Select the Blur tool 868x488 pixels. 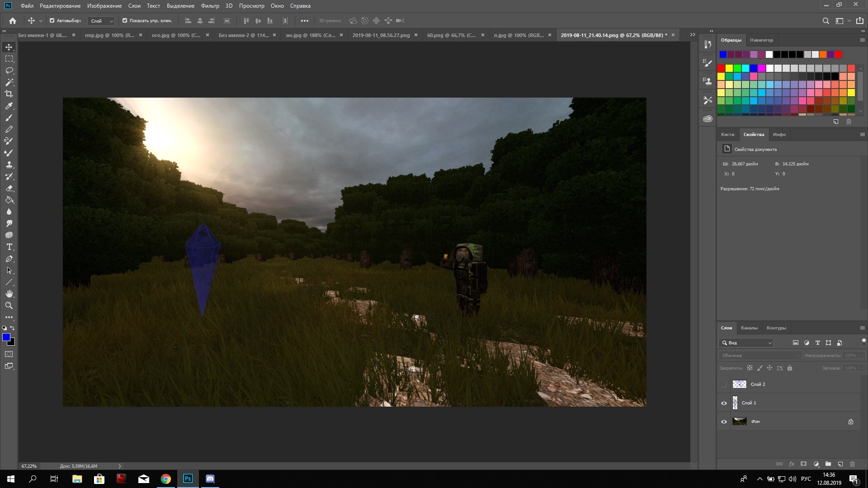[9, 212]
